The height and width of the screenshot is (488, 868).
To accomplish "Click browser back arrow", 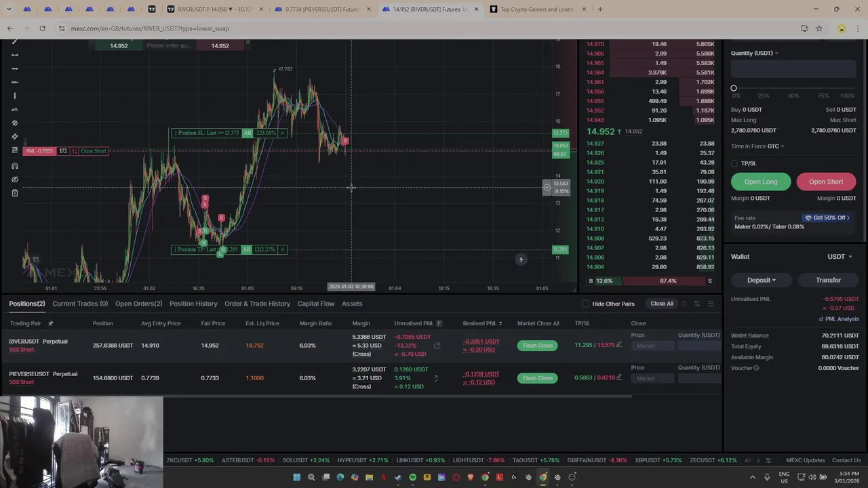I will click(x=10, y=28).
